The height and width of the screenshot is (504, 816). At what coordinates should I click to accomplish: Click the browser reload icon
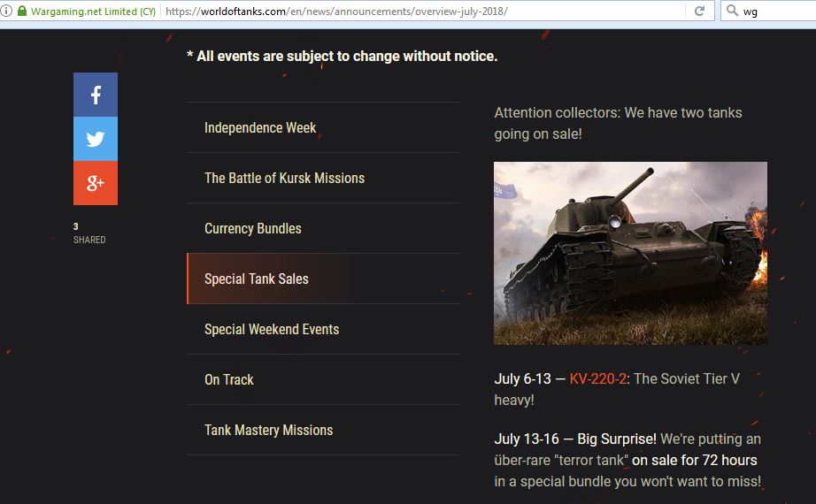pyautogui.click(x=699, y=11)
